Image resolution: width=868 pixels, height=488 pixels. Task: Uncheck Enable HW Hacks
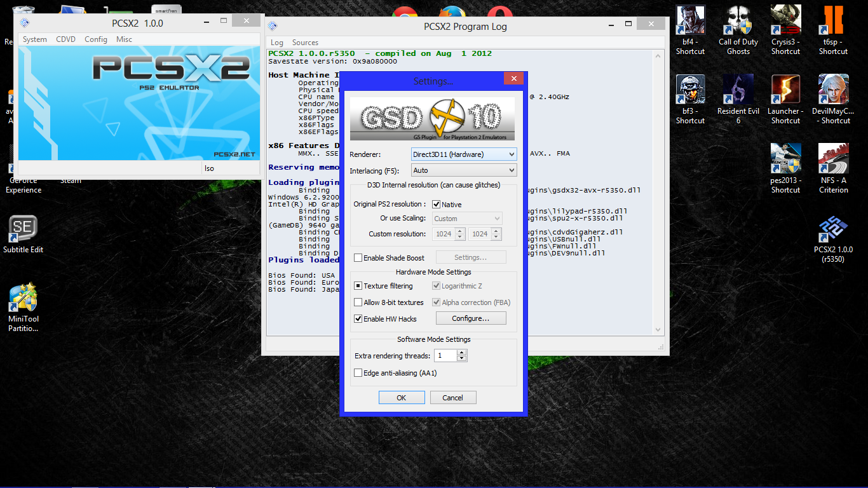(358, 319)
